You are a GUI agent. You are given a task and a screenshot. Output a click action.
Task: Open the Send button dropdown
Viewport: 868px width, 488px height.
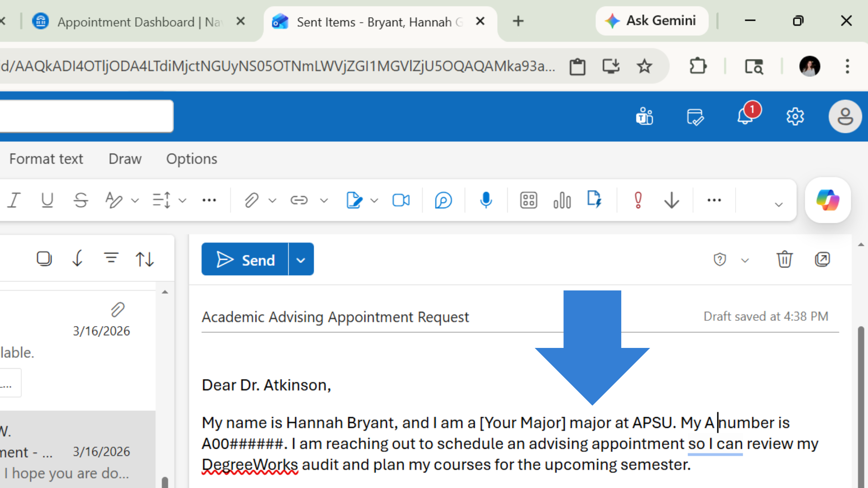pyautogui.click(x=301, y=259)
